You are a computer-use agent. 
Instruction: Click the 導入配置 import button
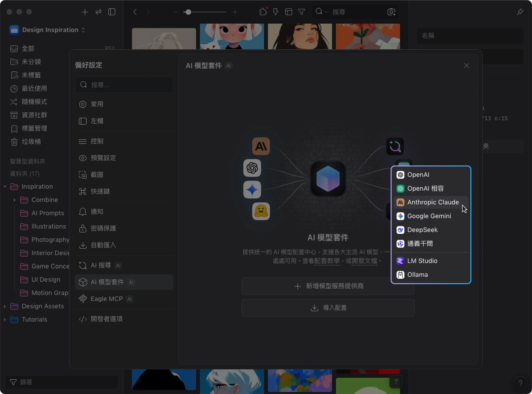click(x=328, y=308)
